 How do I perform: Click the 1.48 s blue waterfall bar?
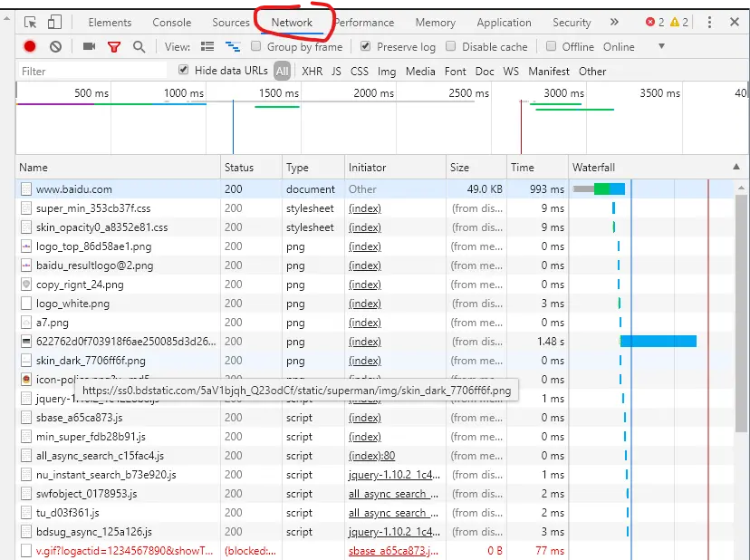tap(659, 342)
